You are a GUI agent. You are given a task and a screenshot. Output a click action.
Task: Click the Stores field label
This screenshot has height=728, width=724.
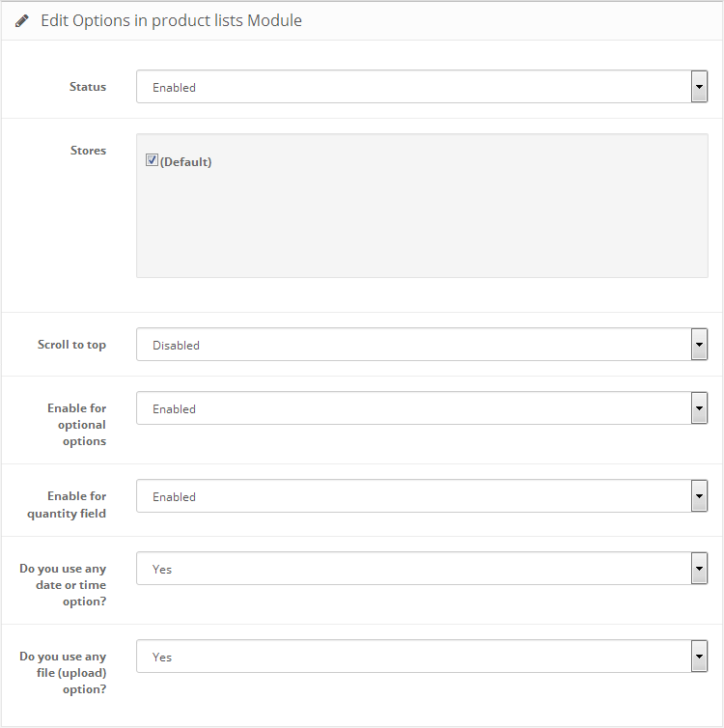pos(88,151)
